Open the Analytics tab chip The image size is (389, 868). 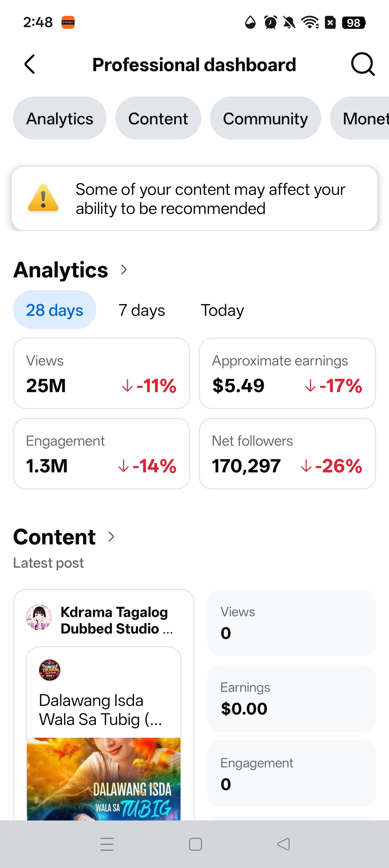[60, 118]
